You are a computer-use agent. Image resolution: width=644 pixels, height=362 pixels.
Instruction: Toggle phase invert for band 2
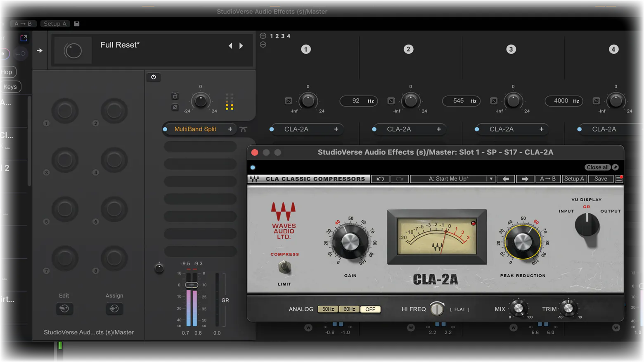coord(391,101)
